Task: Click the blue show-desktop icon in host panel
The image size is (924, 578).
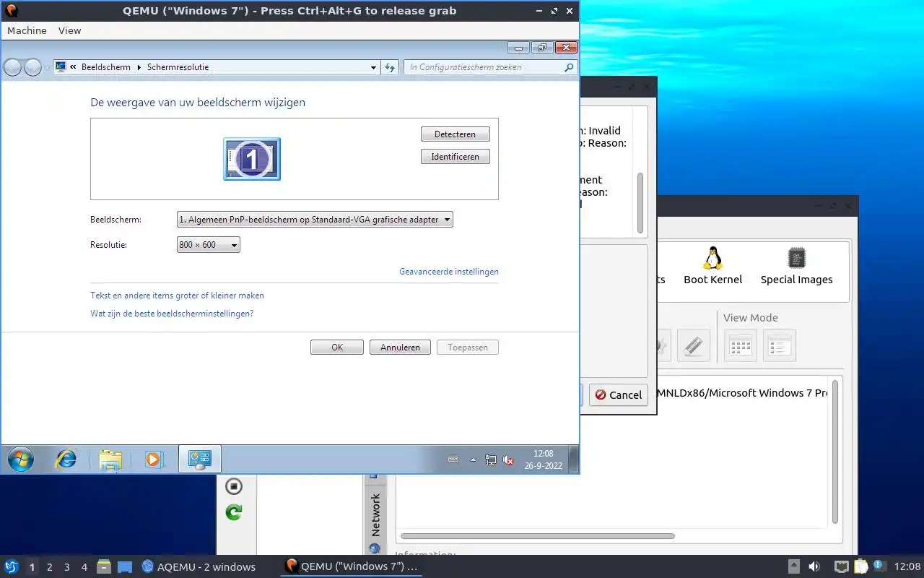Action: (125, 567)
